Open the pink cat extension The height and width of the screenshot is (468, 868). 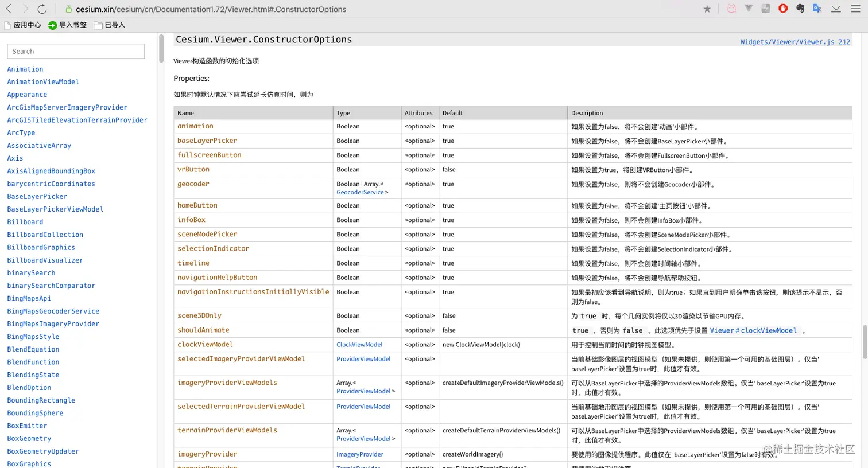731,9
